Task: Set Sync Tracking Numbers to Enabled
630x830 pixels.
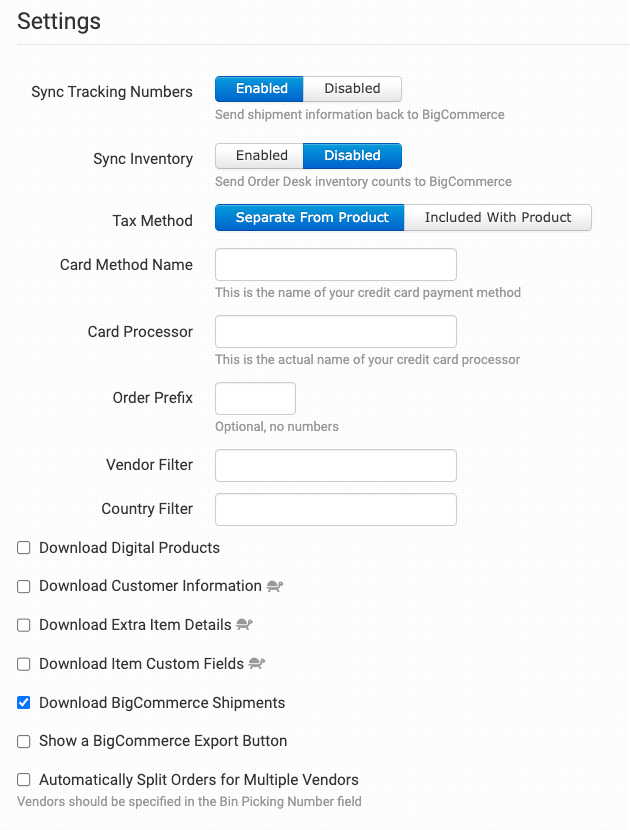Action: click(260, 89)
